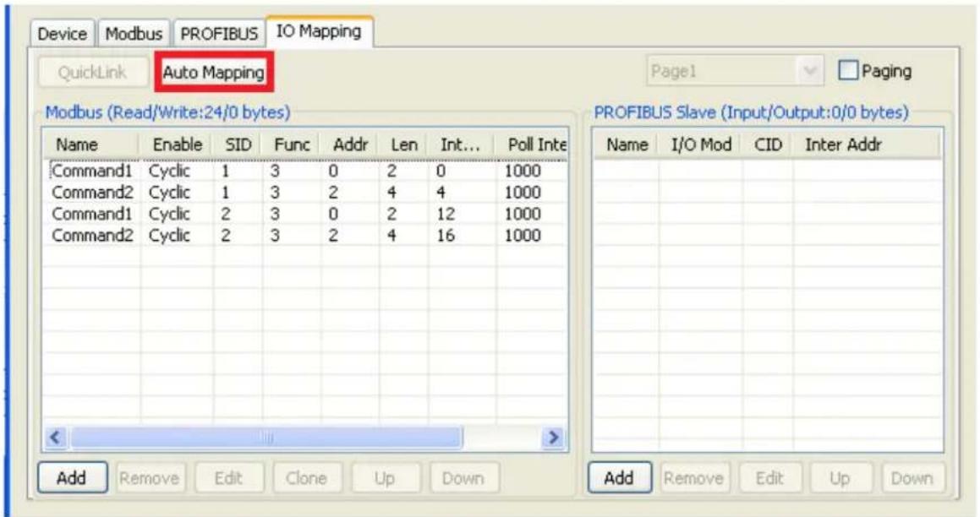Sort by Modbus Name column header
The width and height of the screenshot is (980, 517).
pos(91,144)
